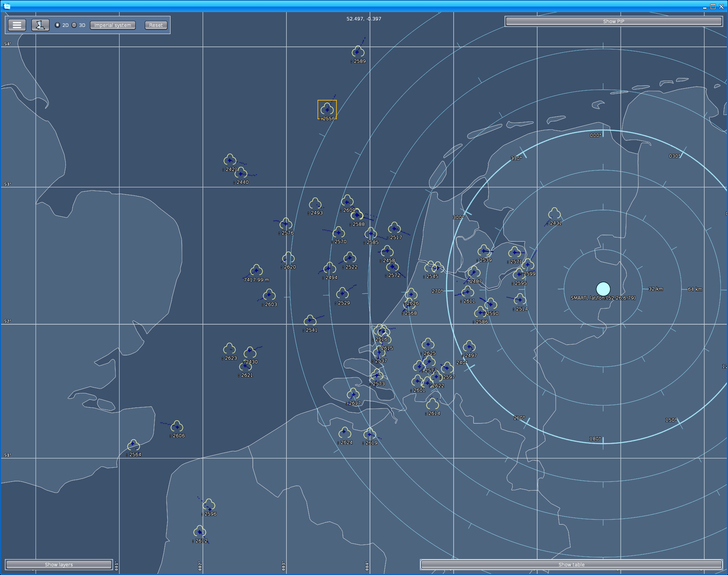Maximize the application window
Screen dimensions: 728x575
713,6
